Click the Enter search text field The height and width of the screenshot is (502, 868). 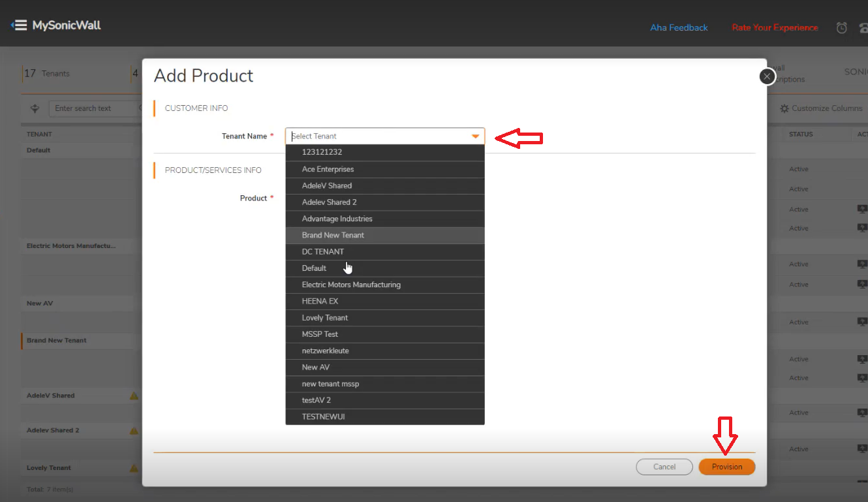click(95, 108)
